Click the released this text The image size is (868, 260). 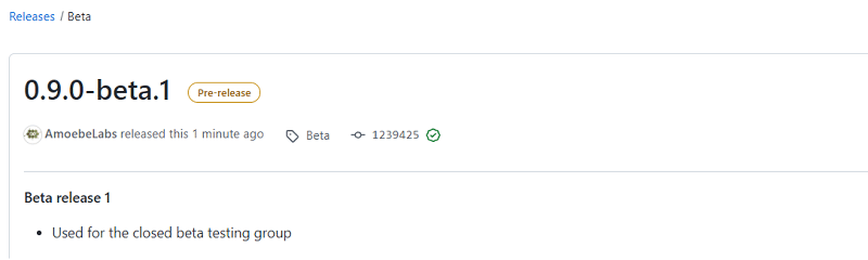154,134
